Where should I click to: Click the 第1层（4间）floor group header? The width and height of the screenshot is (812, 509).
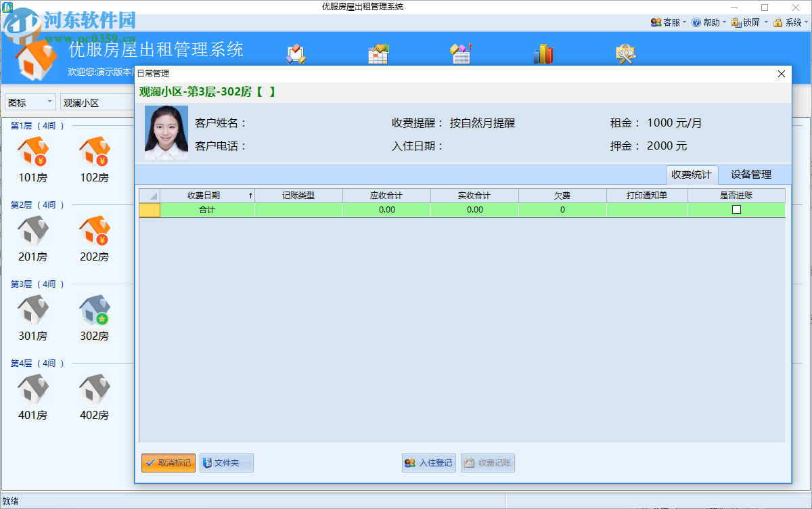point(38,126)
